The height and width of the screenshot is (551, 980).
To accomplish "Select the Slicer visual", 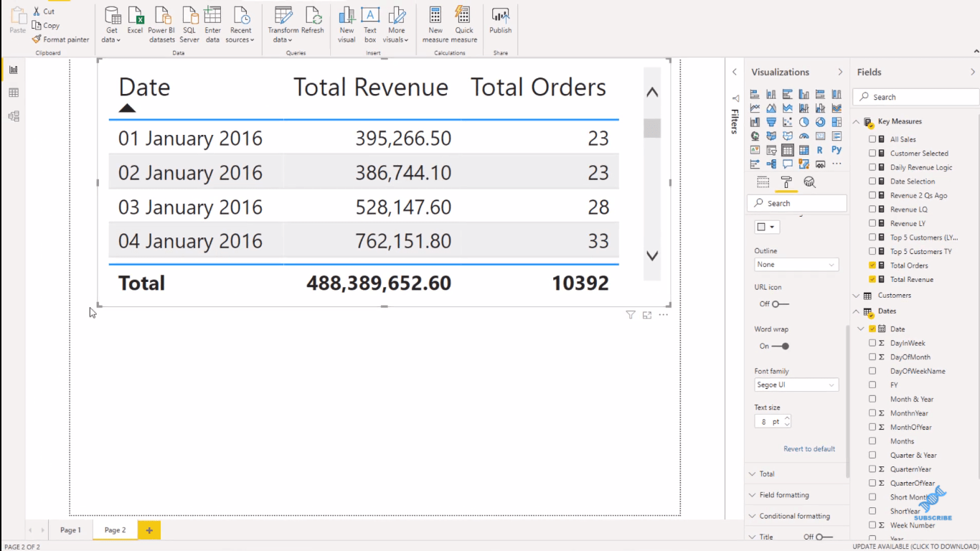I will [771, 150].
